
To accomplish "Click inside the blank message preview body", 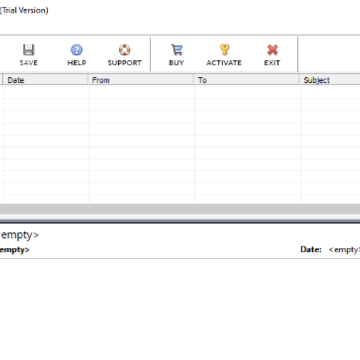I will point(180,308).
